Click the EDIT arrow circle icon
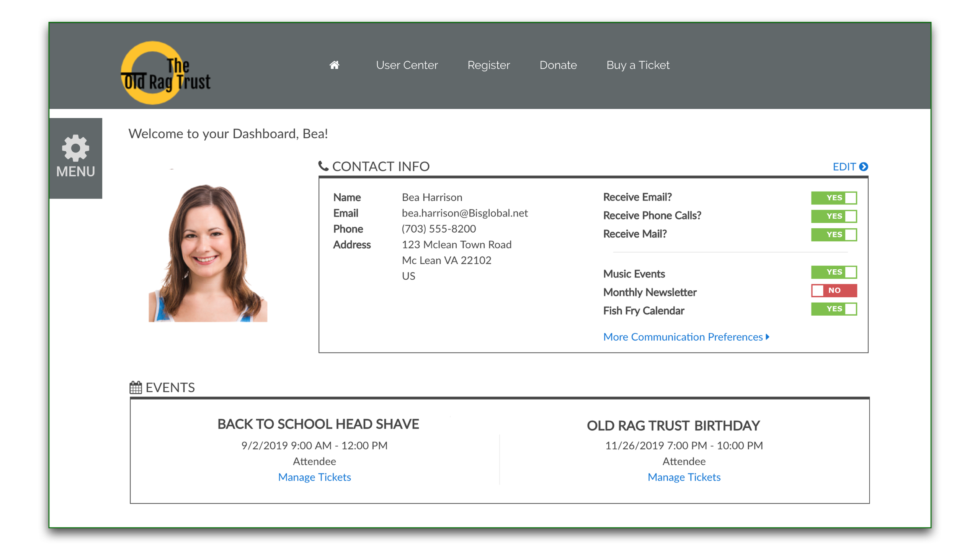This screenshot has width=980, height=549. coord(864,167)
